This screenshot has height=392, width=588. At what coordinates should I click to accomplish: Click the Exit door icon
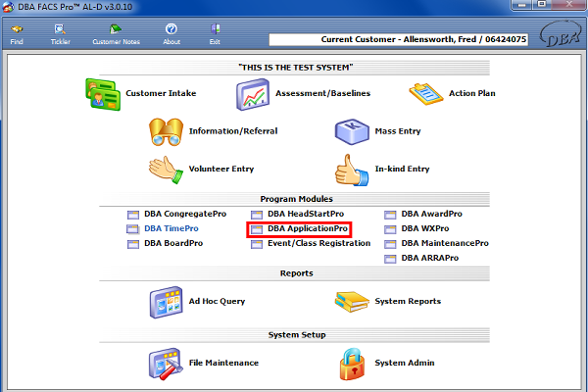(x=215, y=28)
